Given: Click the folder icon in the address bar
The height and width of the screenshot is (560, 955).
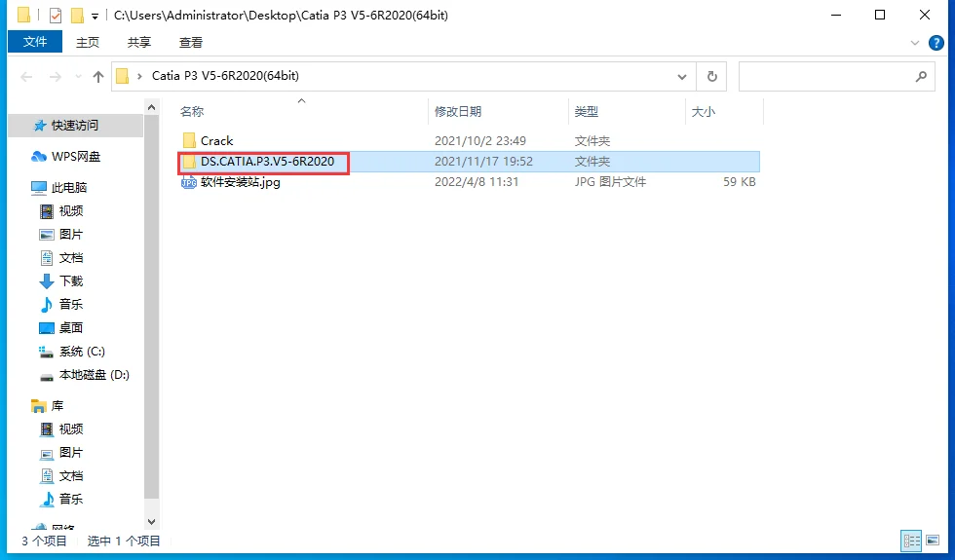Looking at the screenshot, I should [x=123, y=76].
